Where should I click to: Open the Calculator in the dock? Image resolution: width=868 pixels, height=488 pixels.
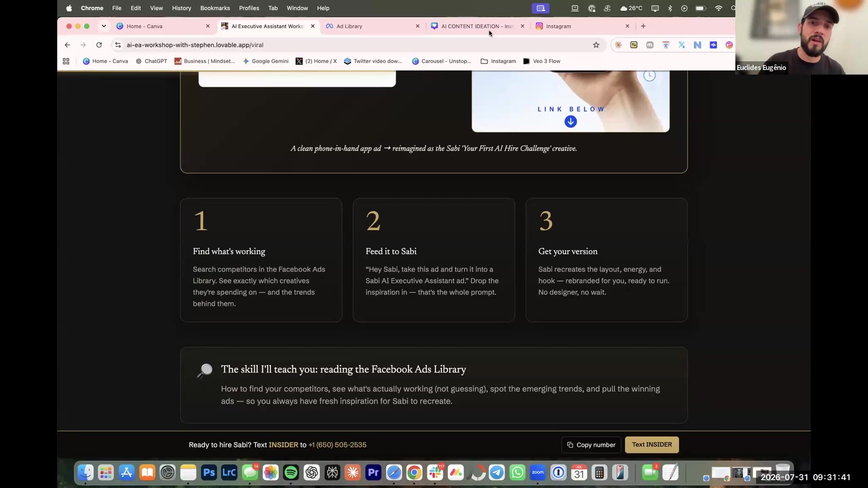click(x=599, y=472)
